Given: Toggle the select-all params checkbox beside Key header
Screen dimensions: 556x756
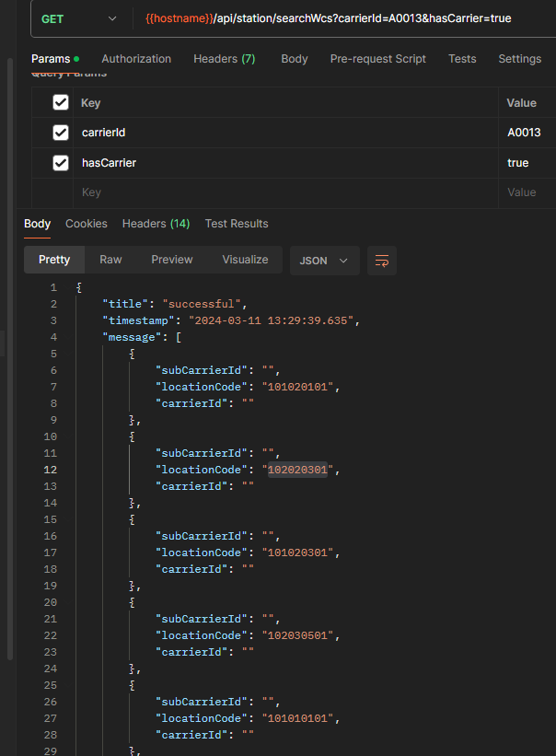Looking at the screenshot, I should point(61,102).
